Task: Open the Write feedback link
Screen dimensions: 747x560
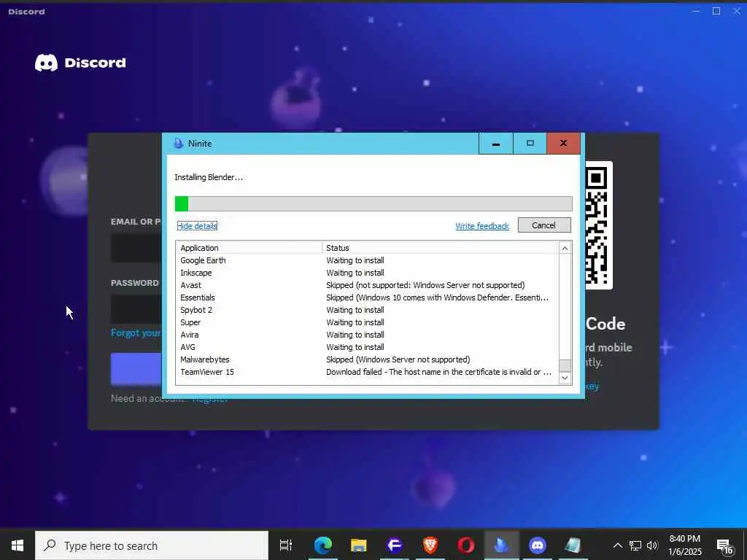Action: pyautogui.click(x=482, y=226)
